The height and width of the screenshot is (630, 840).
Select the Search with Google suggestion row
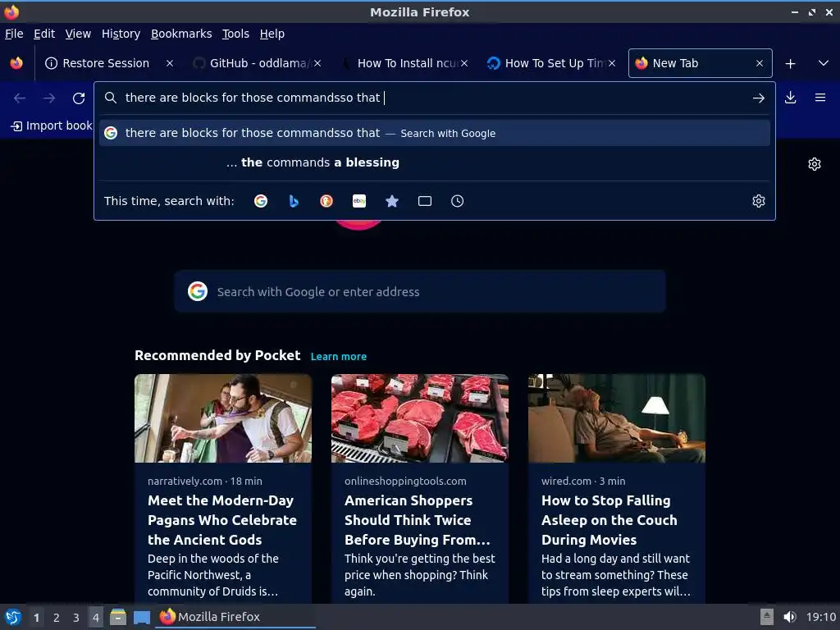pos(435,133)
